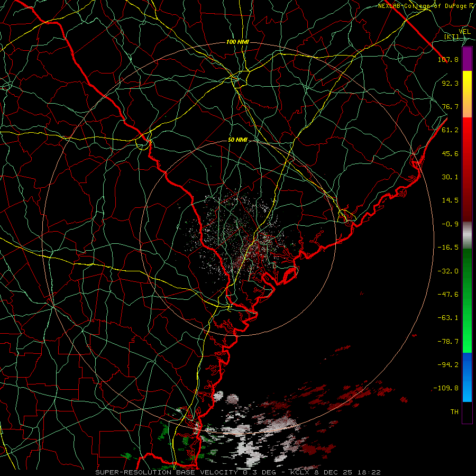Click the -32.0 scale value
This screenshot has height=476, width=476.
click(x=448, y=271)
